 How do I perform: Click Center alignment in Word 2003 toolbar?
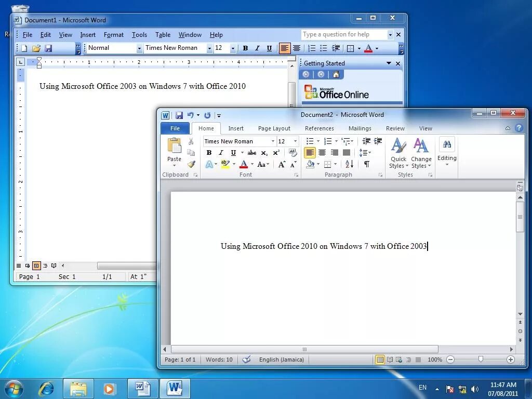coord(297,48)
